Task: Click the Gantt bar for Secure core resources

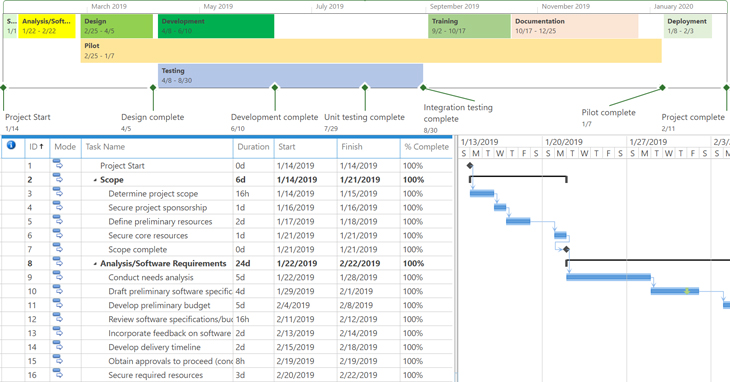Action: (x=561, y=235)
